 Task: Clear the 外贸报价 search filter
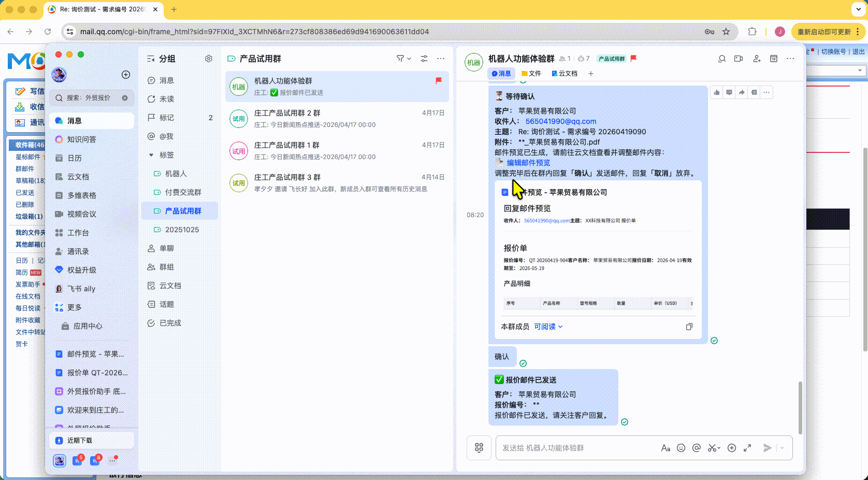(x=125, y=97)
